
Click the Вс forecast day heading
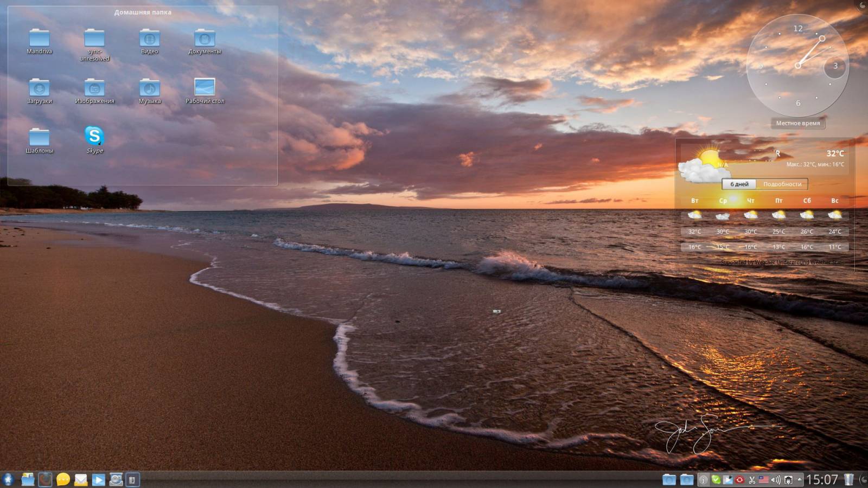pyautogui.click(x=835, y=201)
